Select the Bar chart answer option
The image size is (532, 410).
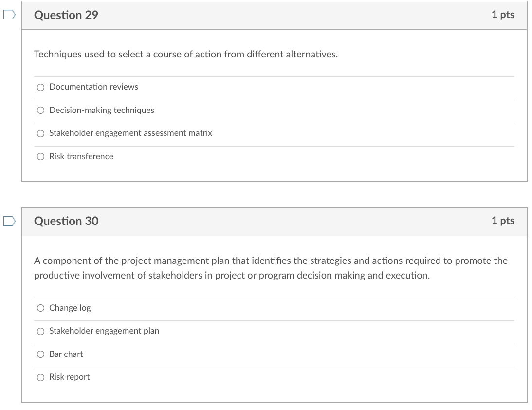(x=40, y=354)
